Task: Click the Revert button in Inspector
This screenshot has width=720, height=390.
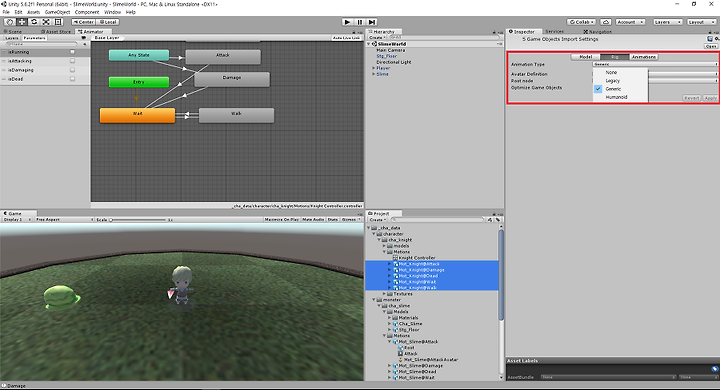Action: (x=692, y=98)
